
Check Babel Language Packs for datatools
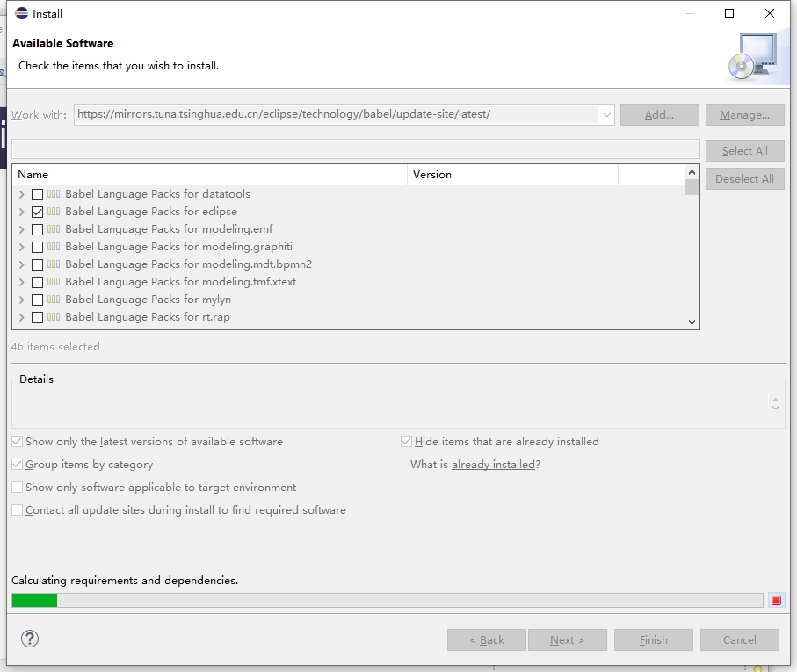(37, 194)
